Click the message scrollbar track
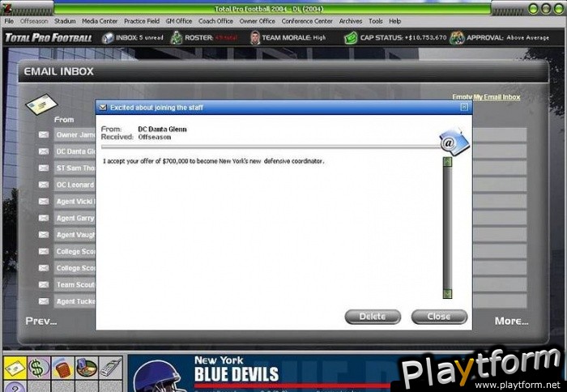Image resolution: width=567 pixels, height=392 pixels. pos(448,228)
